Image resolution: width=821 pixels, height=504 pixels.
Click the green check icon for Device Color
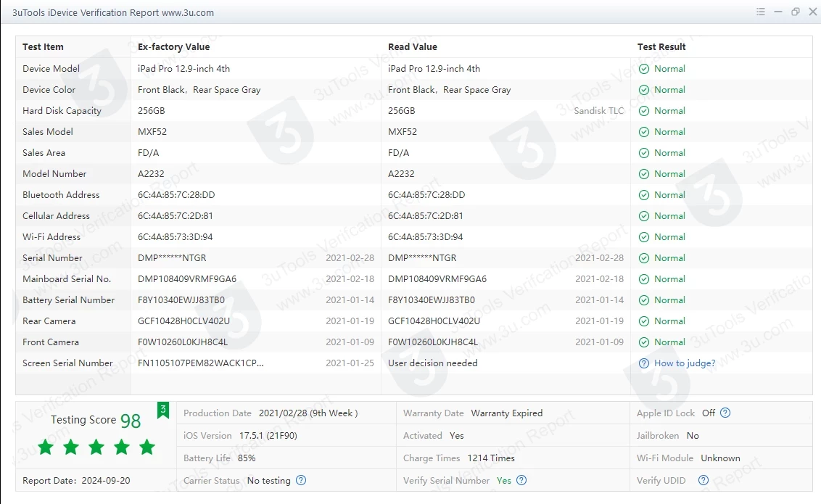click(x=644, y=90)
